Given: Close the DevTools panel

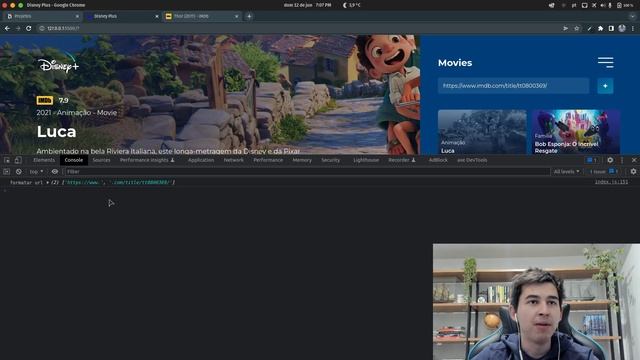Looking at the screenshot, I should point(634,160).
